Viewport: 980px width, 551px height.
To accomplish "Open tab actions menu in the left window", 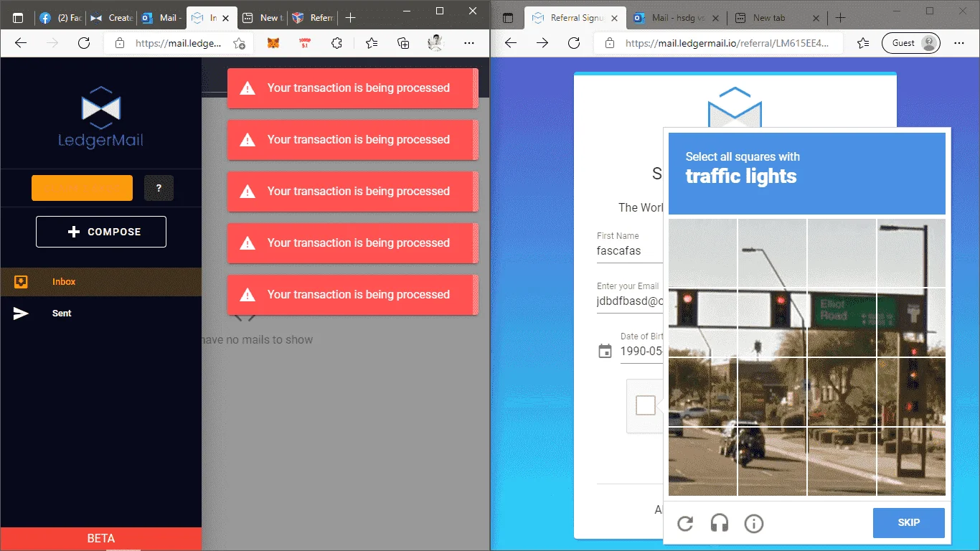I will [x=18, y=18].
